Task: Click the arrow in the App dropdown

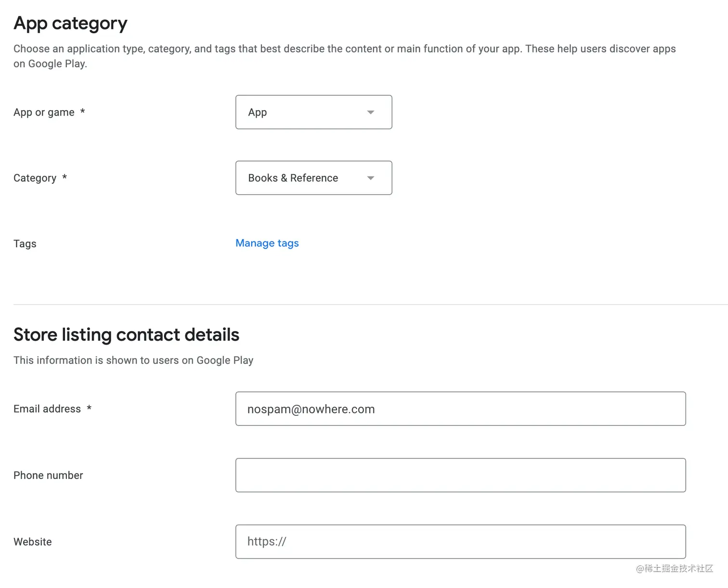Action: click(x=370, y=112)
